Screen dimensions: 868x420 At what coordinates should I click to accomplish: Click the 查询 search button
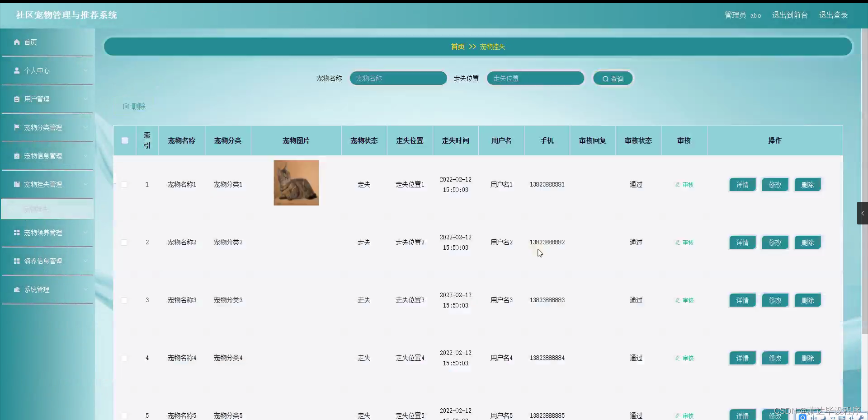pos(613,79)
